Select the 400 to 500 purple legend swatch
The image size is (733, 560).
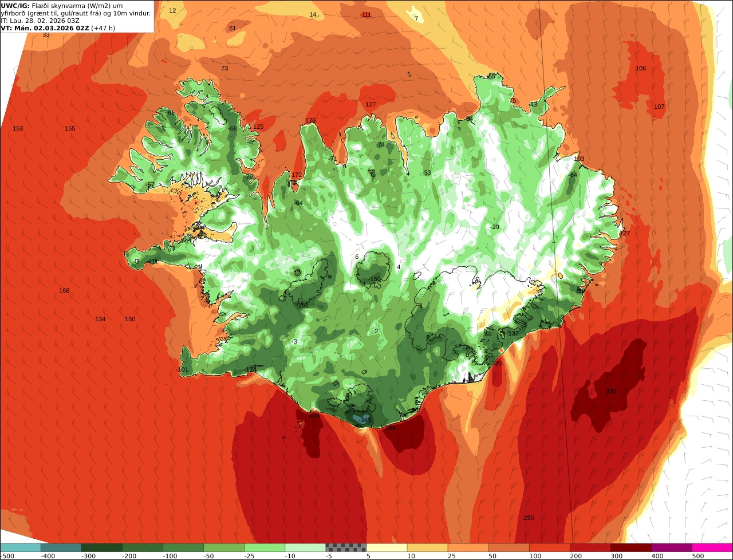pyautogui.click(x=671, y=547)
